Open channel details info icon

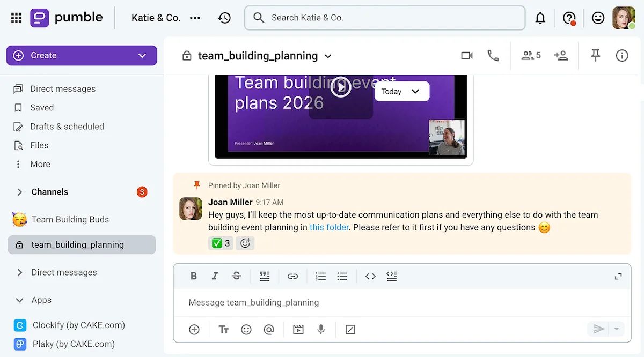[622, 56]
